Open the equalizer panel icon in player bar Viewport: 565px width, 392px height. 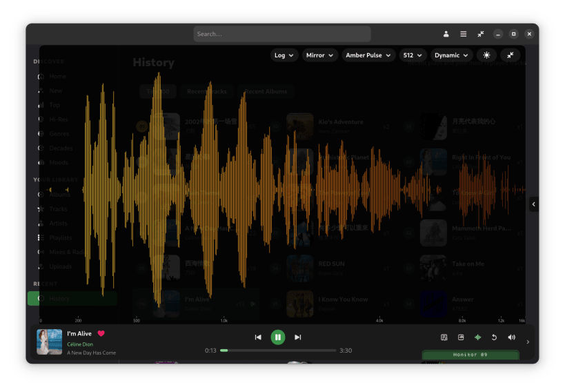461,337
